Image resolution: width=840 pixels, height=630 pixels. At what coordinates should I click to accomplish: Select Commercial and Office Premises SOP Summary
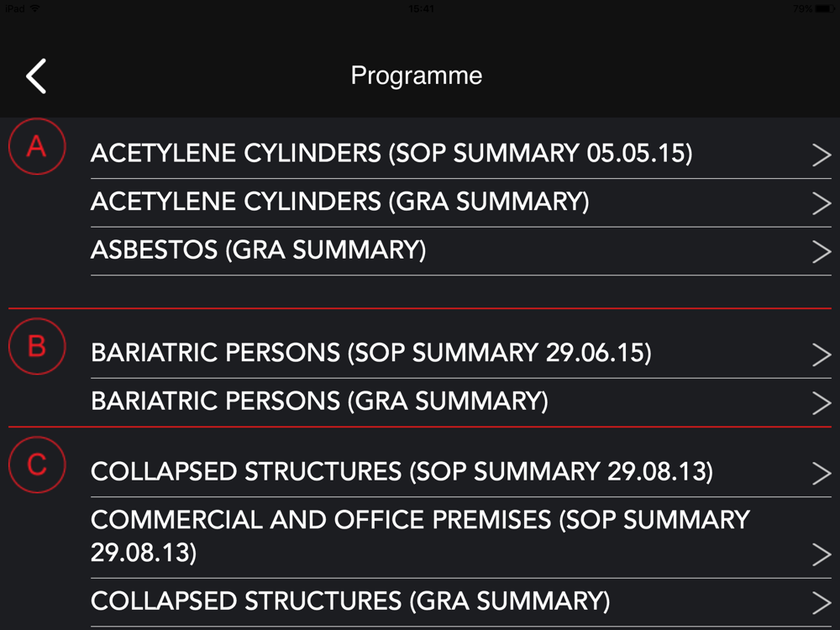click(x=460, y=538)
